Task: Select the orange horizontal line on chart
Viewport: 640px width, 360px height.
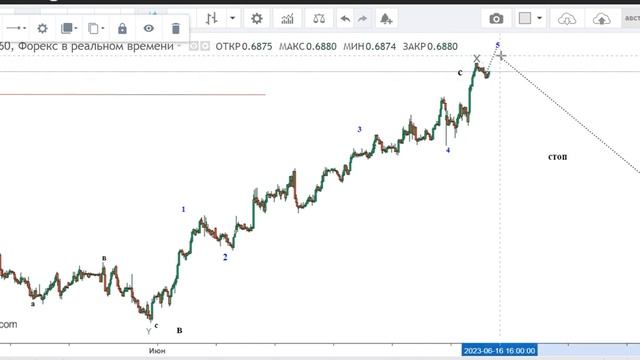Action: point(133,95)
